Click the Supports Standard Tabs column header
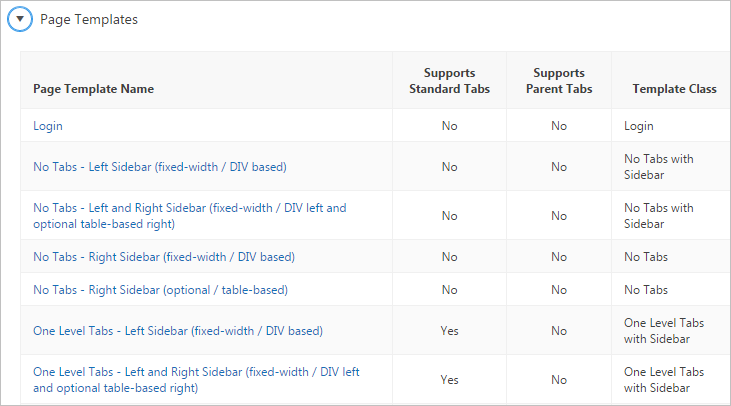Screen dimensions: 731x406 click(449, 81)
